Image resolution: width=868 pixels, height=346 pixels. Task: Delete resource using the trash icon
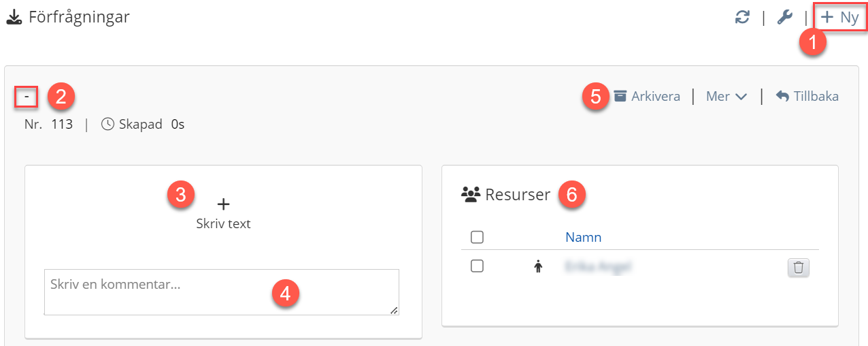pos(799,268)
